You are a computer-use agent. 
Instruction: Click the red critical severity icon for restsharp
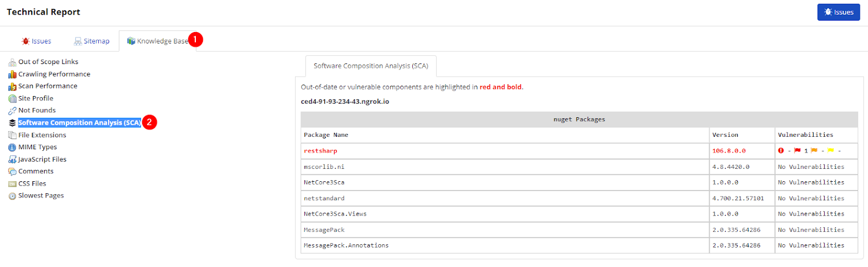pos(781,151)
